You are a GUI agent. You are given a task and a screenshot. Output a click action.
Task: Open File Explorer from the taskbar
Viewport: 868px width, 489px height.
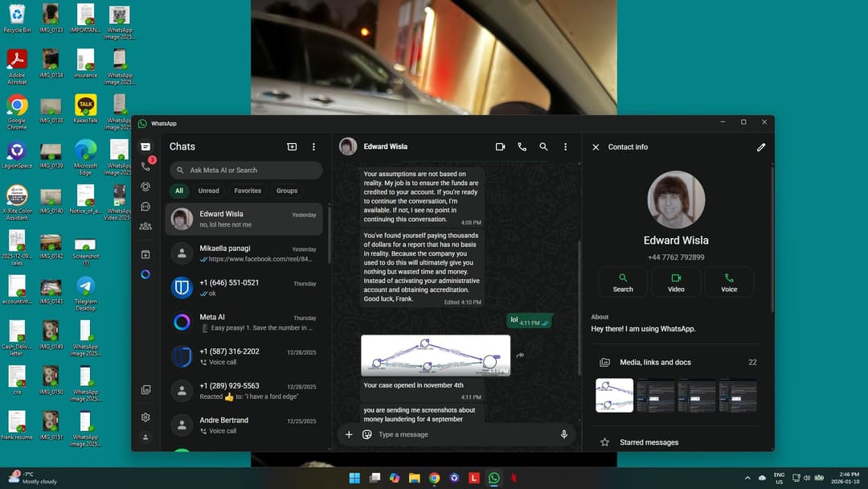tap(415, 478)
